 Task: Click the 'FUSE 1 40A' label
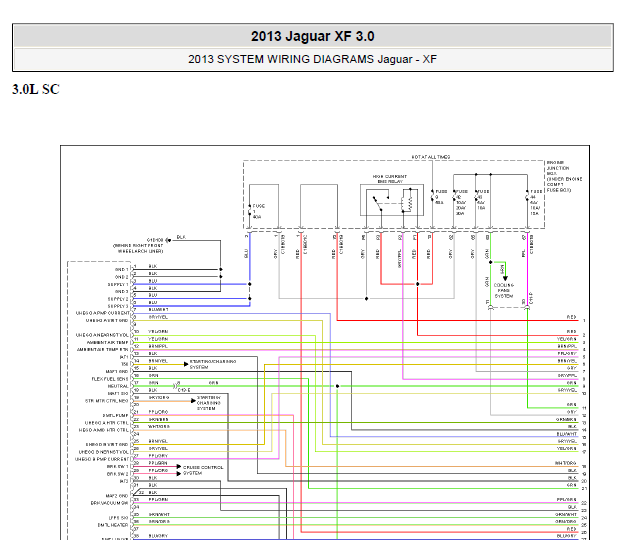[x=259, y=212]
